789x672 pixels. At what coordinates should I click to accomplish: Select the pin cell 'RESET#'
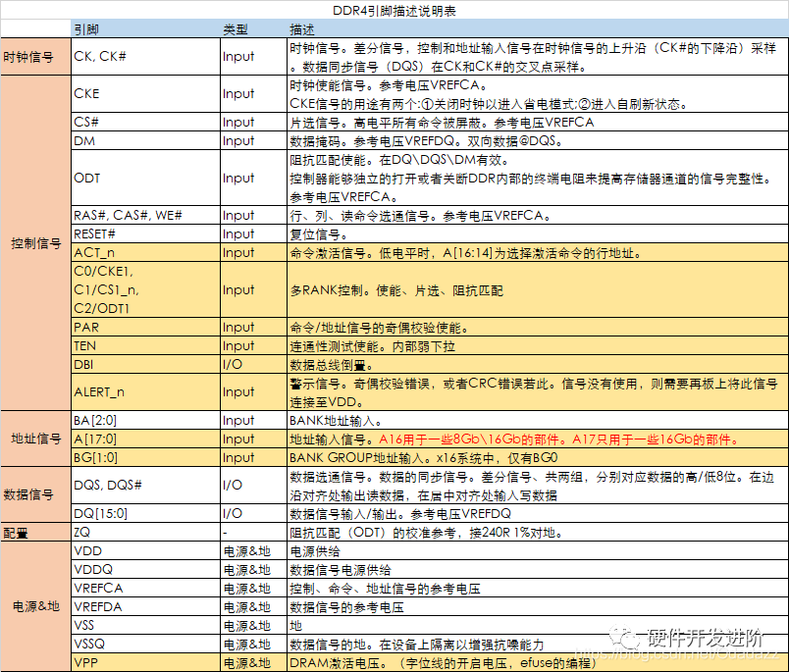pos(146,233)
